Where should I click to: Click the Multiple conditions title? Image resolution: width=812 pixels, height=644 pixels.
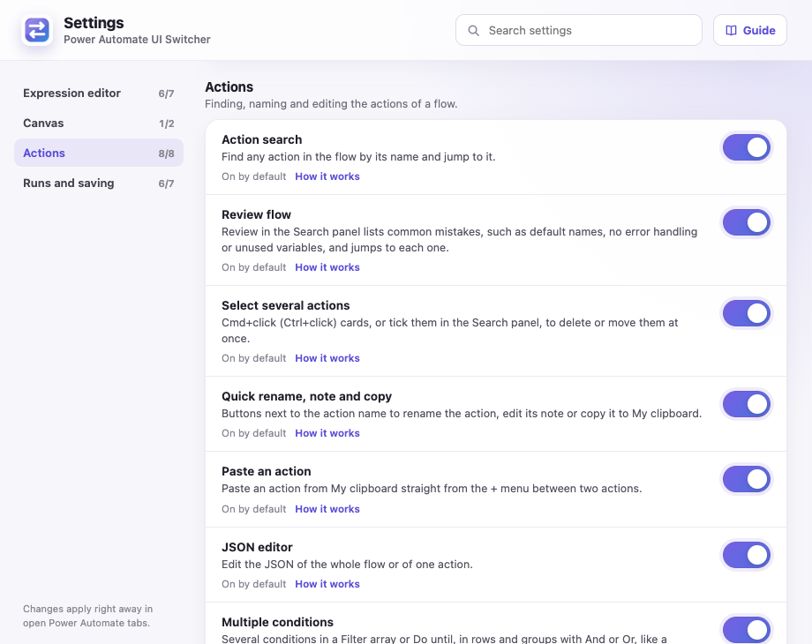tap(277, 622)
